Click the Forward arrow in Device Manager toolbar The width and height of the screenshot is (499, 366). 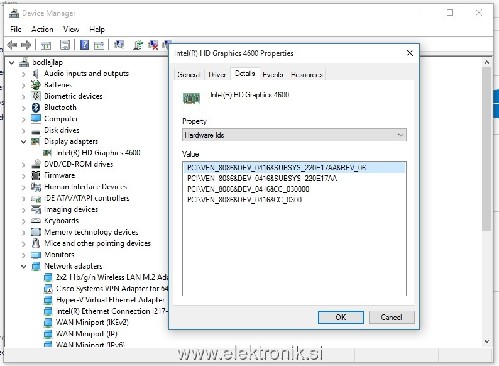(x=26, y=45)
